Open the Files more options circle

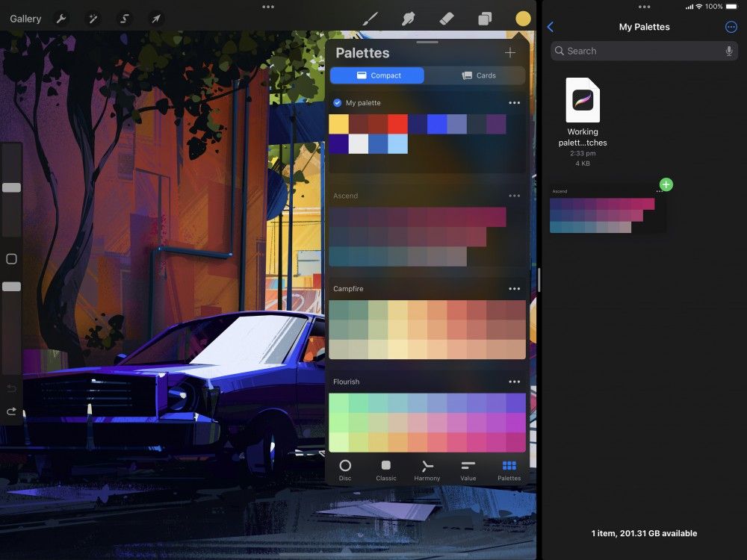(731, 27)
